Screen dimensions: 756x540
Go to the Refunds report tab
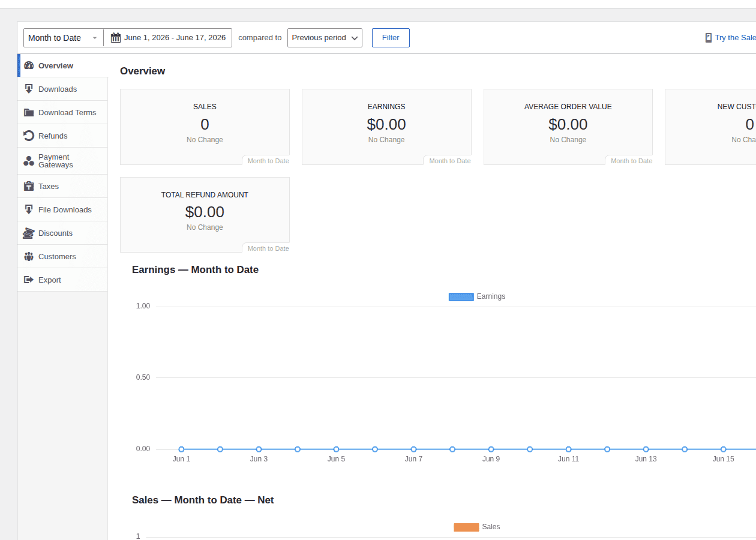(x=63, y=136)
